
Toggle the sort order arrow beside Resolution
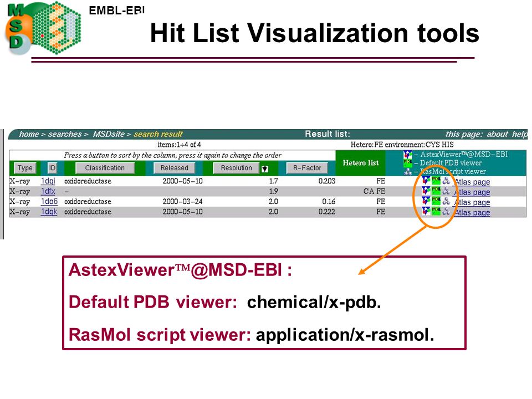265,168
